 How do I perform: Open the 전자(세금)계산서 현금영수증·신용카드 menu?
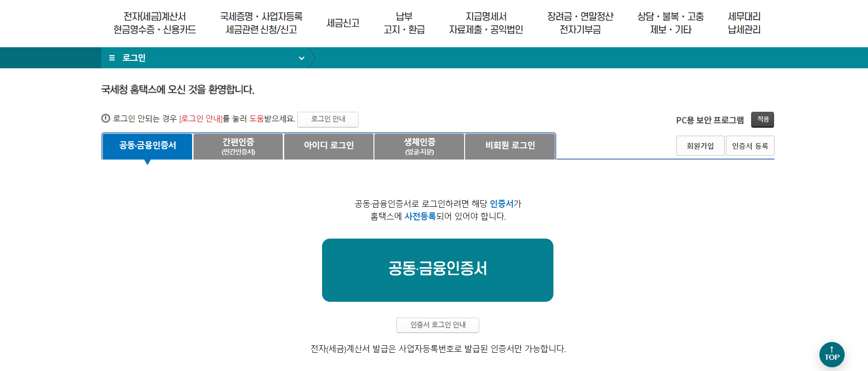[155, 23]
